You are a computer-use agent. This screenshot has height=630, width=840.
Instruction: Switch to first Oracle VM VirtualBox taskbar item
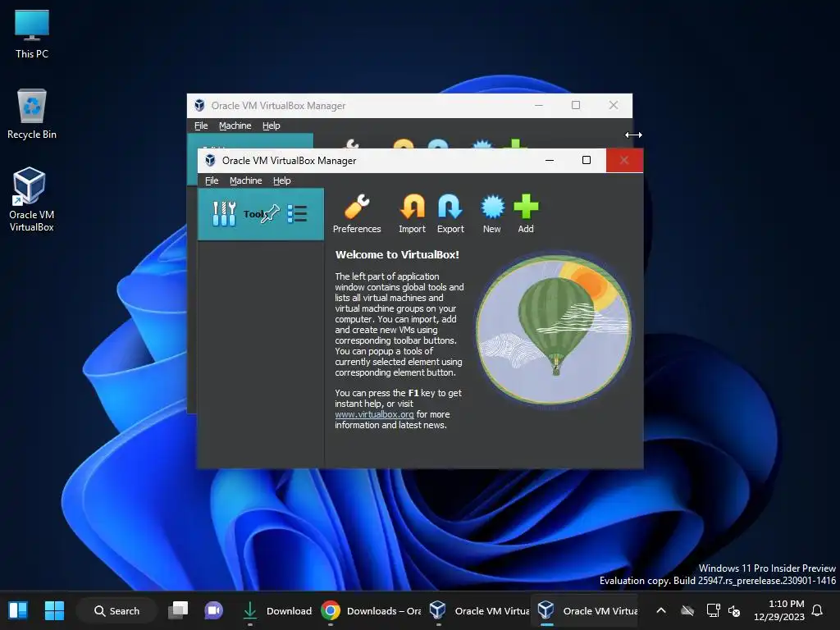click(x=479, y=610)
